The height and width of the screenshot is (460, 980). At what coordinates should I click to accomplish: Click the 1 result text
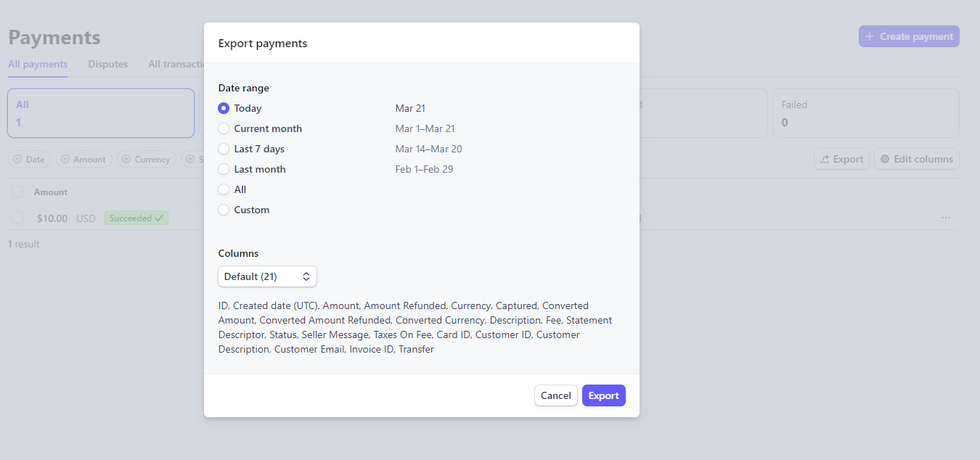click(x=24, y=244)
